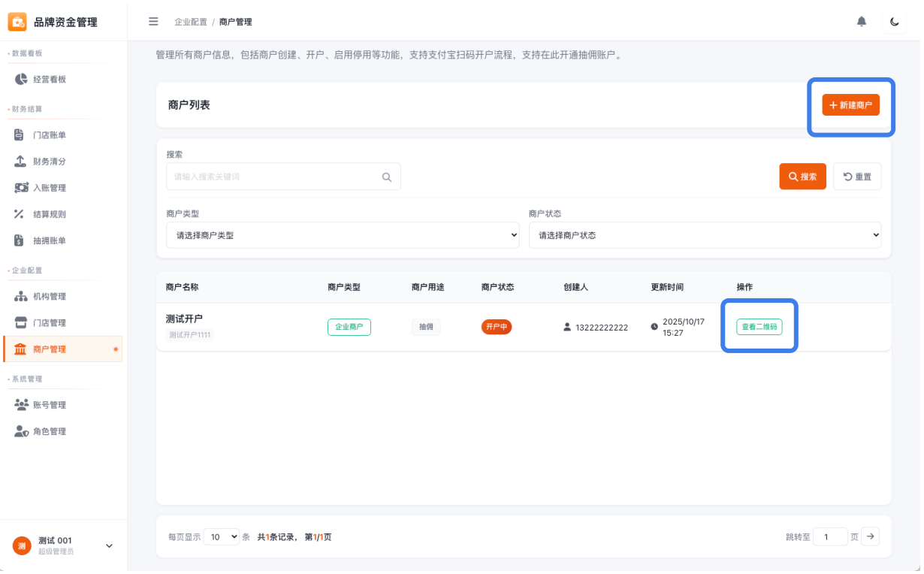Go to 门店账单 in the sidebar
Image resolution: width=924 pixels, height=574 pixels.
(x=50, y=135)
